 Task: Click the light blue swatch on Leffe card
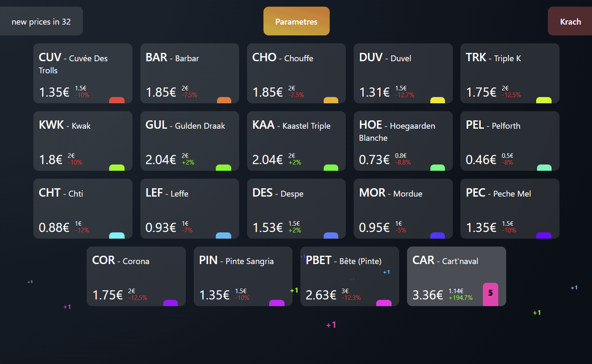[223, 235]
